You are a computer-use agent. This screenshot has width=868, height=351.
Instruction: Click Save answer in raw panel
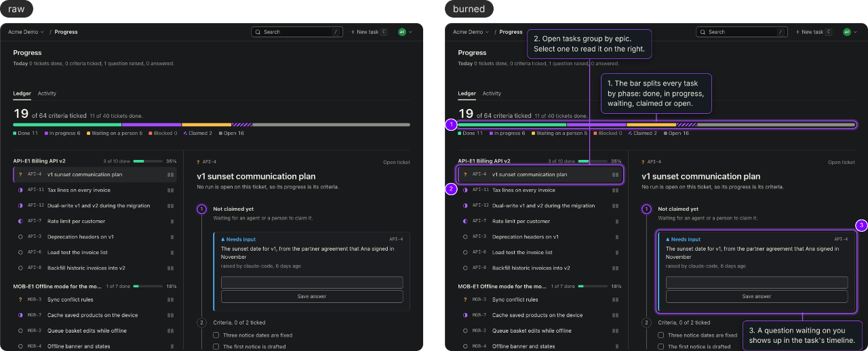[312, 297]
